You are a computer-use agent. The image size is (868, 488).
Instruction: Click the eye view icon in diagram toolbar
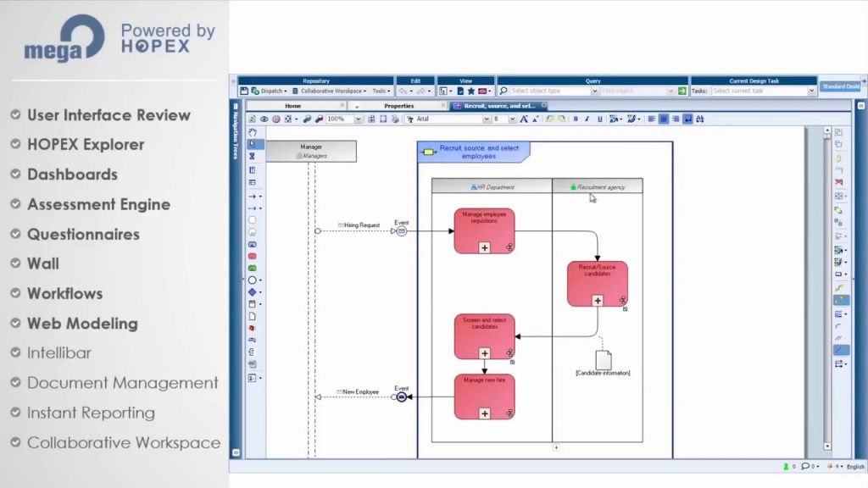pos(264,119)
